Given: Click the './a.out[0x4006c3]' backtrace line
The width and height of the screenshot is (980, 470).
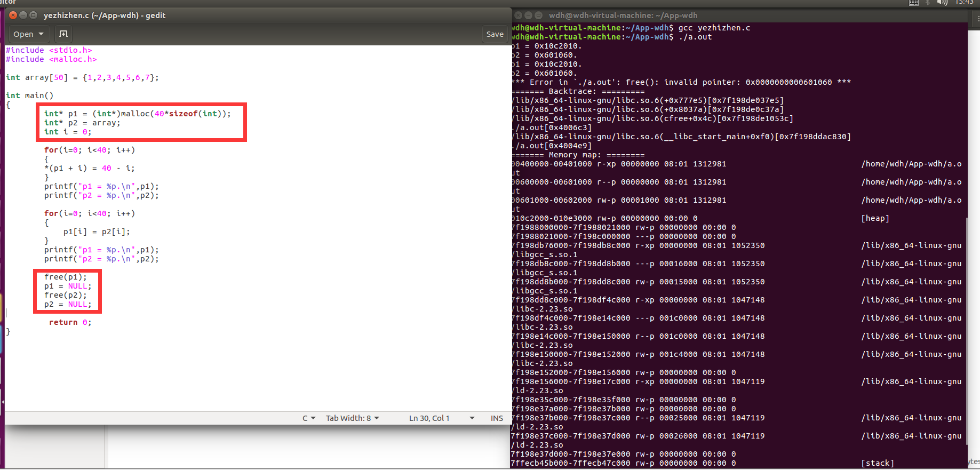Looking at the screenshot, I should pyautogui.click(x=552, y=128).
